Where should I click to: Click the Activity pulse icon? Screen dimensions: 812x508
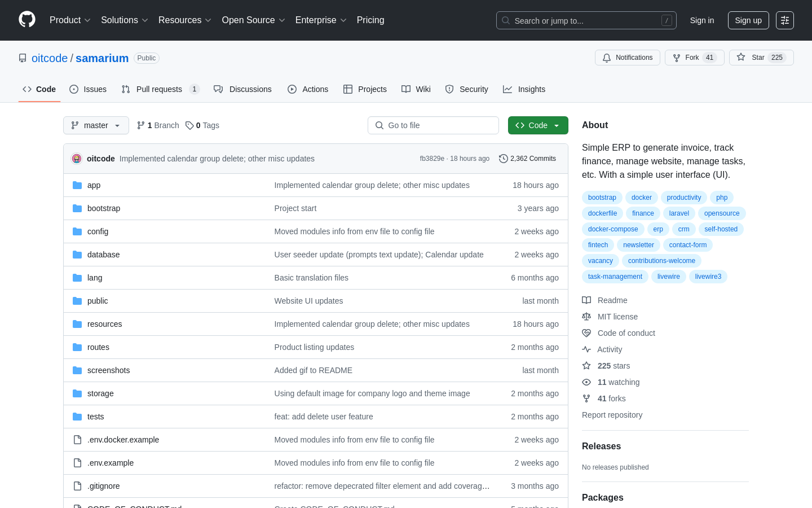click(x=586, y=349)
